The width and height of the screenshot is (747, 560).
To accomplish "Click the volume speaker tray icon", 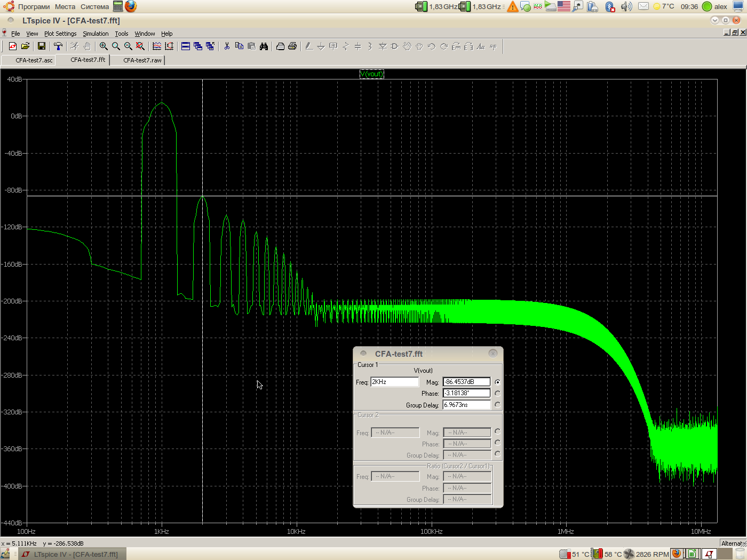I will click(626, 6).
